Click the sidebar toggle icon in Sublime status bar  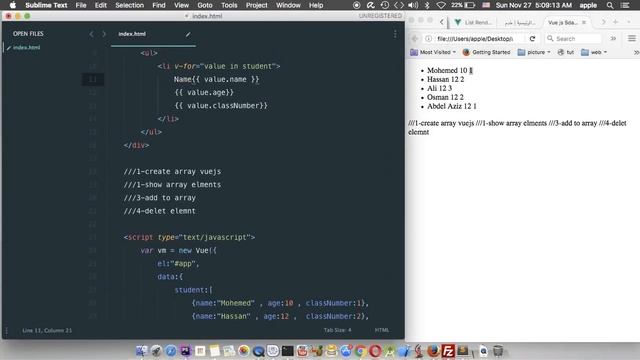coord(6,330)
